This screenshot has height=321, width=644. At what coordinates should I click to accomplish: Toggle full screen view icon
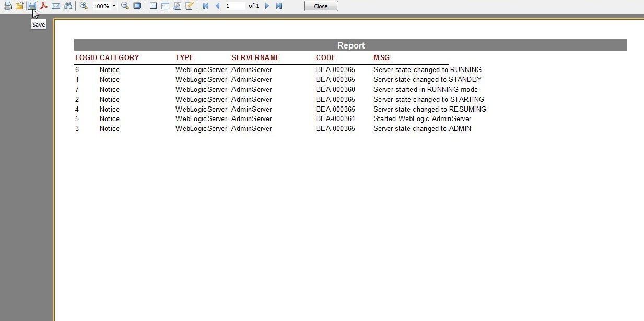pos(137,6)
